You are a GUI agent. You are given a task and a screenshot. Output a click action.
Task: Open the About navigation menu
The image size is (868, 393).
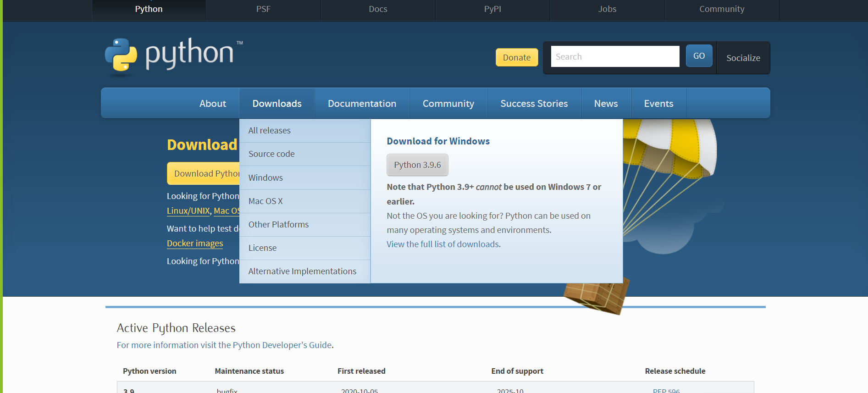tap(213, 104)
